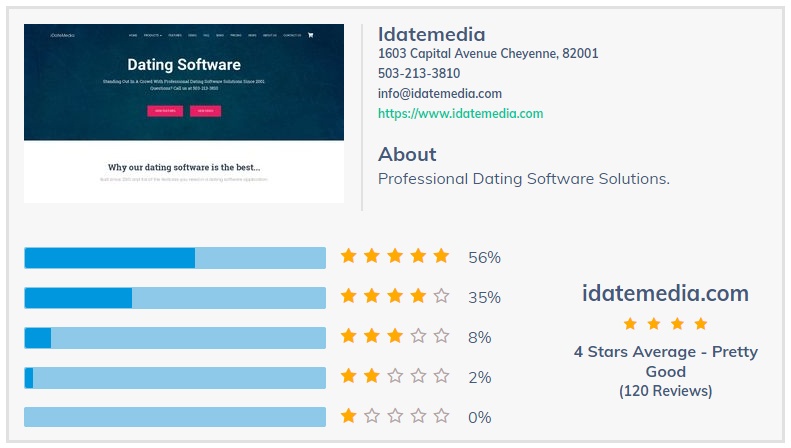Click the Idatemedia company name heading
The width and height of the screenshot is (791, 448).
[431, 34]
